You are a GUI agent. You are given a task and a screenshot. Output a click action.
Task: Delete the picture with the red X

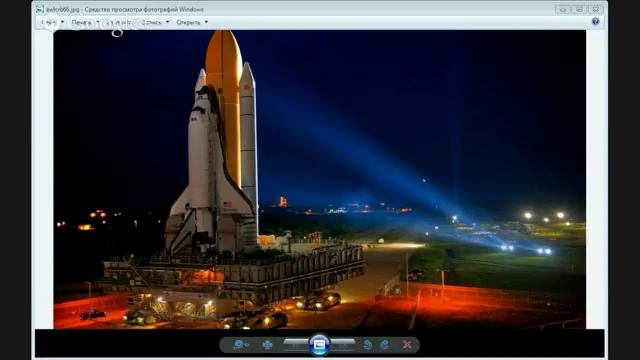407,345
